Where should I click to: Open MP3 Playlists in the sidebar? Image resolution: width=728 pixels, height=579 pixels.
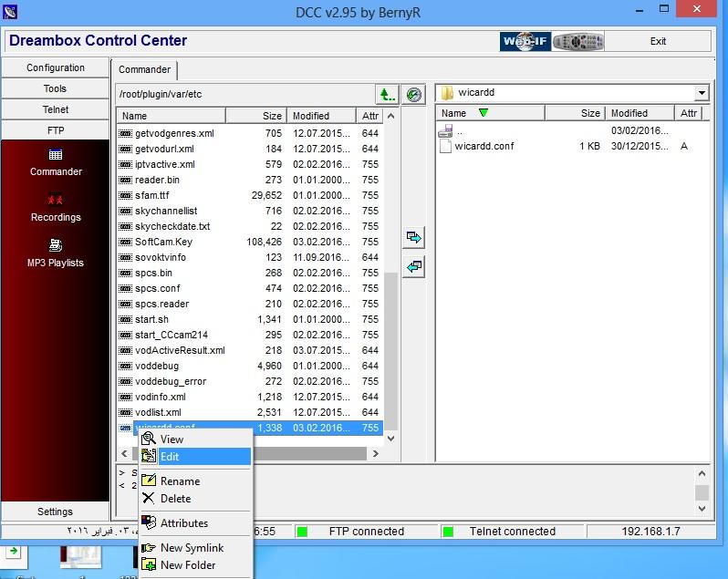(56, 253)
